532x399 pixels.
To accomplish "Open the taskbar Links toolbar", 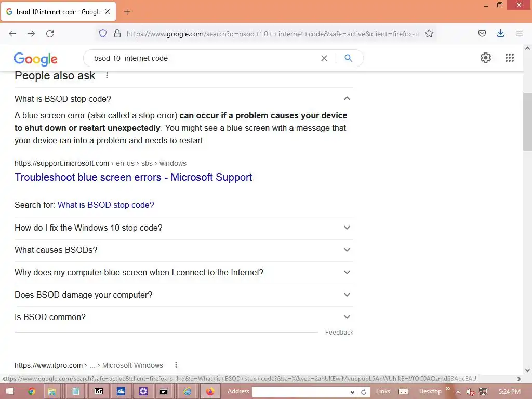I will coord(383,391).
